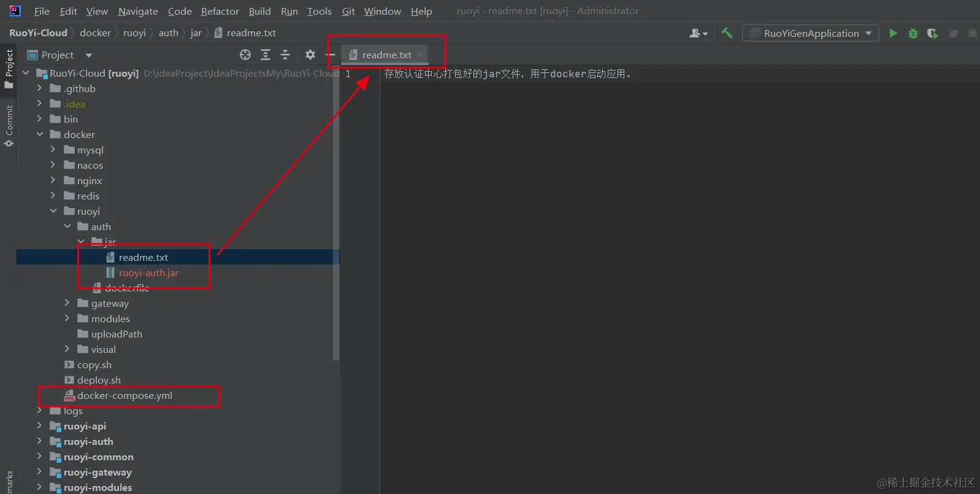This screenshot has height=494, width=980.
Task: Click auth in the breadcrumb bar
Action: click(168, 33)
